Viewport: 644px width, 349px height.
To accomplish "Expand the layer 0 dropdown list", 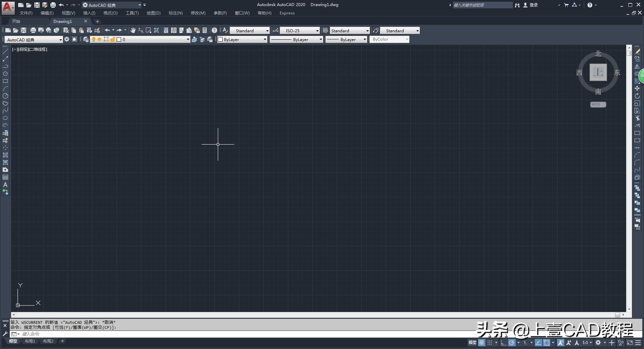I will pos(188,39).
